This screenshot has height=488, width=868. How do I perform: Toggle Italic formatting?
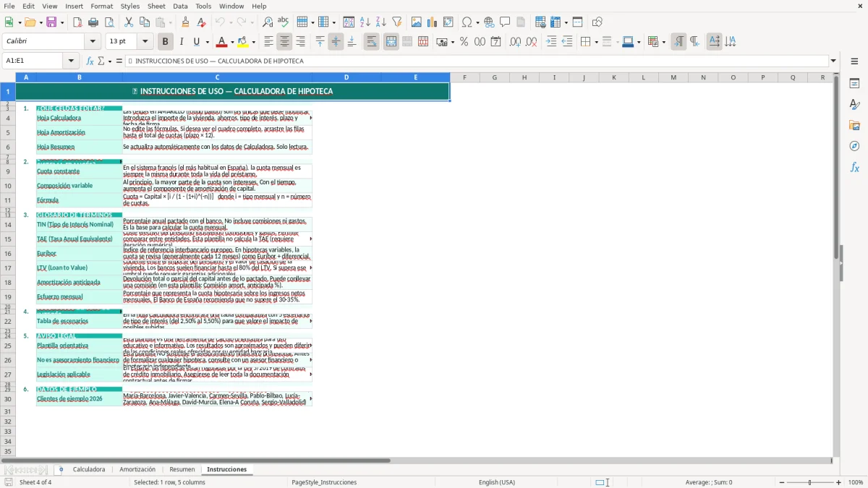182,42
